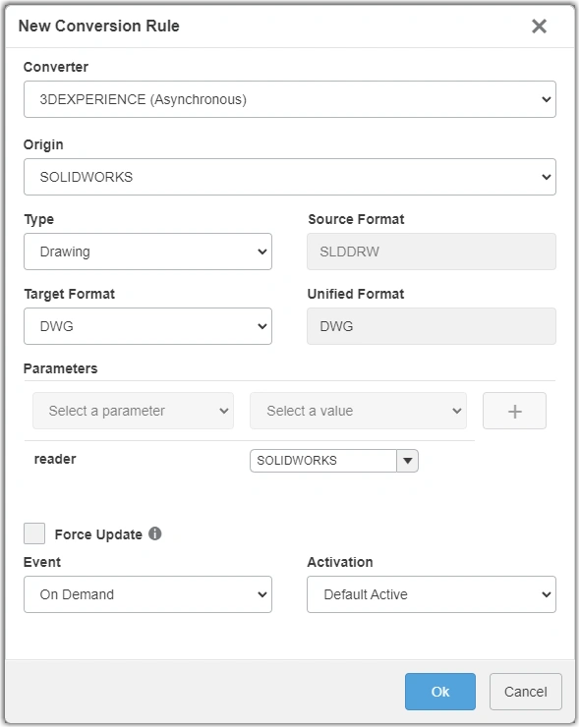Click the Source Format field SLDDRW
The width and height of the screenshot is (580, 728).
coord(432,252)
